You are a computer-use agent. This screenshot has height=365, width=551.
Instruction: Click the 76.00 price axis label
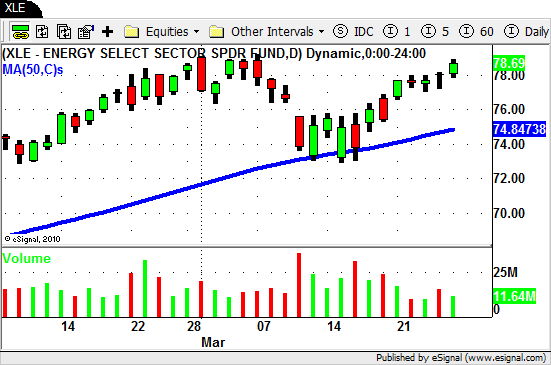click(509, 109)
